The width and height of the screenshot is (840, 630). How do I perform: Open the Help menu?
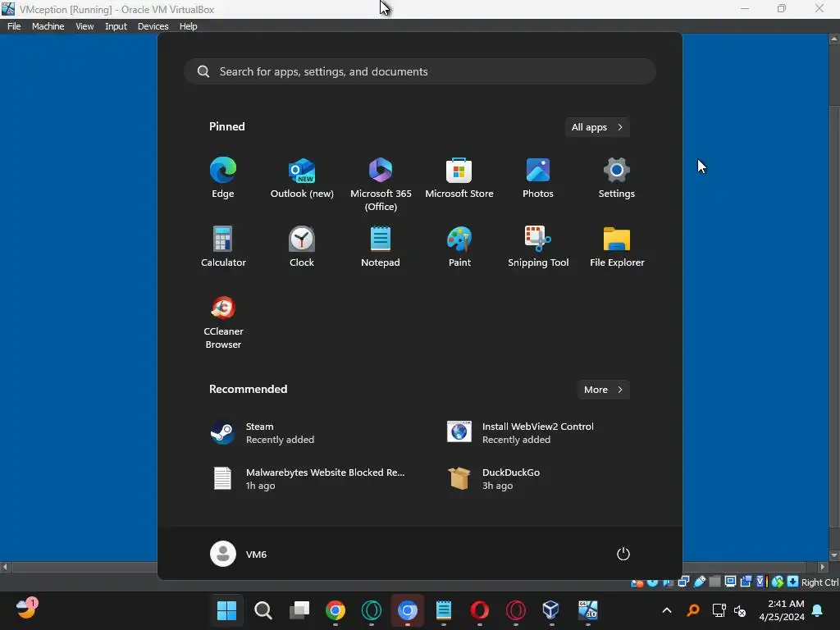(188, 26)
